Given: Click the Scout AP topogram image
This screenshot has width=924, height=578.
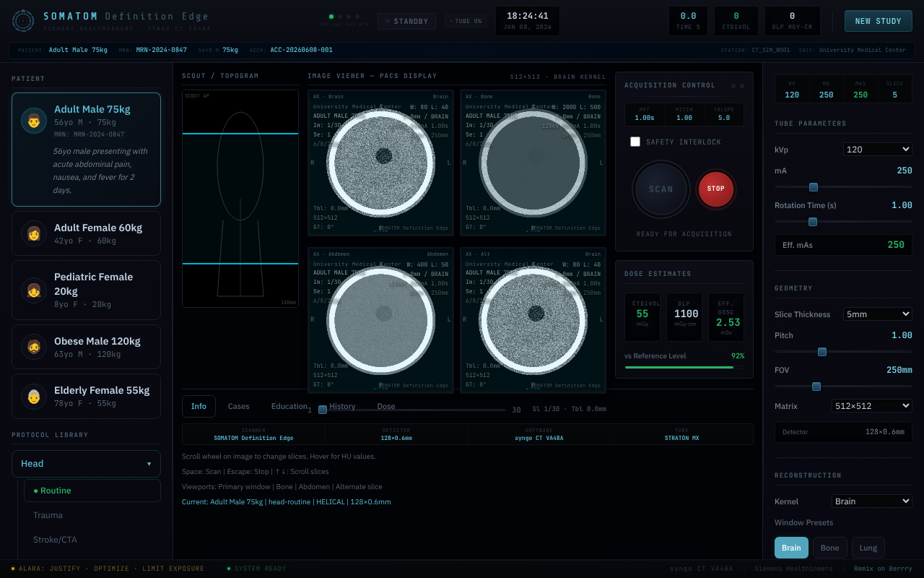Looking at the screenshot, I should pyautogui.click(x=240, y=199).
